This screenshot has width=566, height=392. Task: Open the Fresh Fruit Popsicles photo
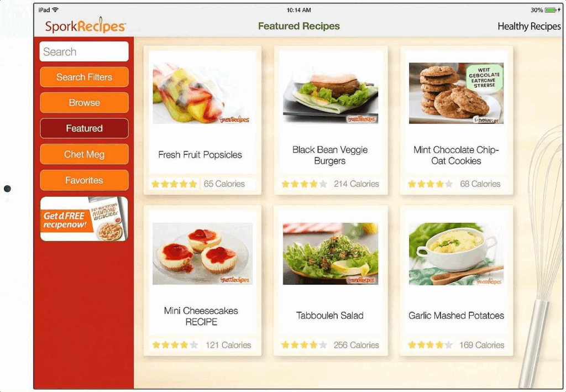click(x=201, y=93)
